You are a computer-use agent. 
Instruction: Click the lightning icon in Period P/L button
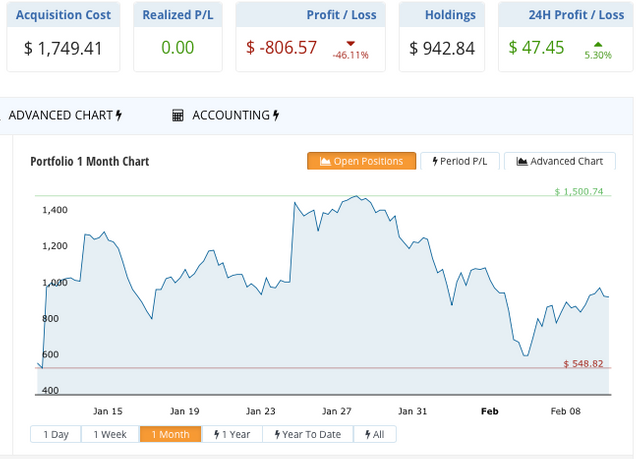click(434, 161)
